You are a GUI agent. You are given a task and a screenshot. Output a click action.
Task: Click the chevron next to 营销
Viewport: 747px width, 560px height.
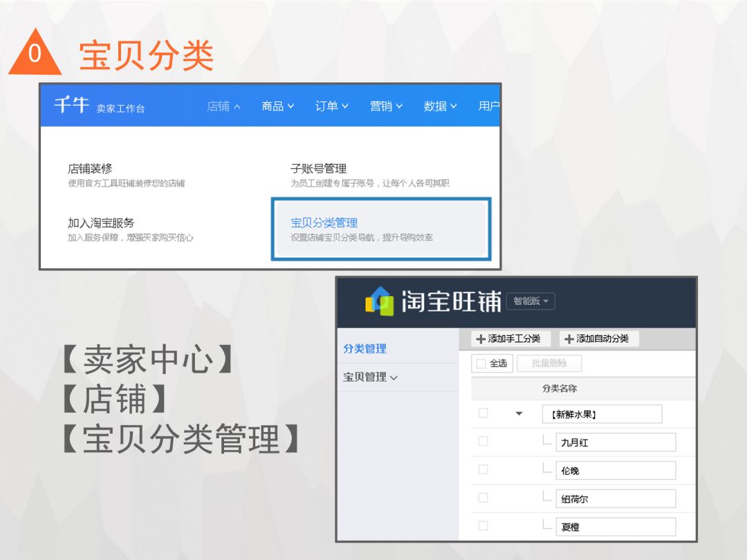click(x=399, y=106)
